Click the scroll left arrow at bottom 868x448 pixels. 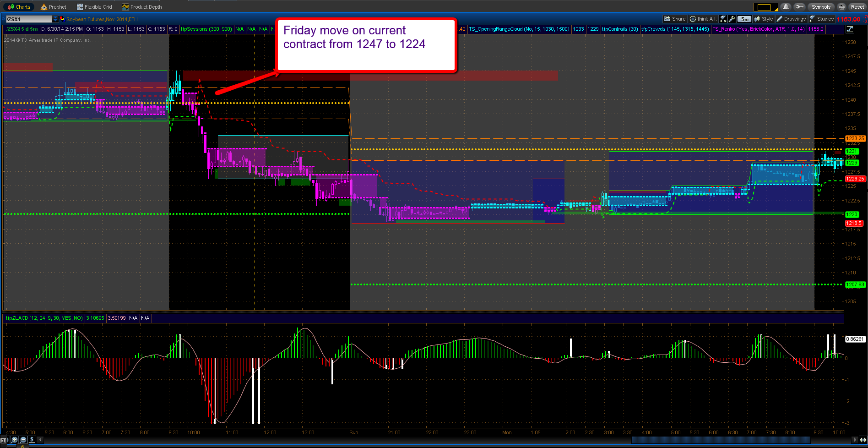(40, 440)
